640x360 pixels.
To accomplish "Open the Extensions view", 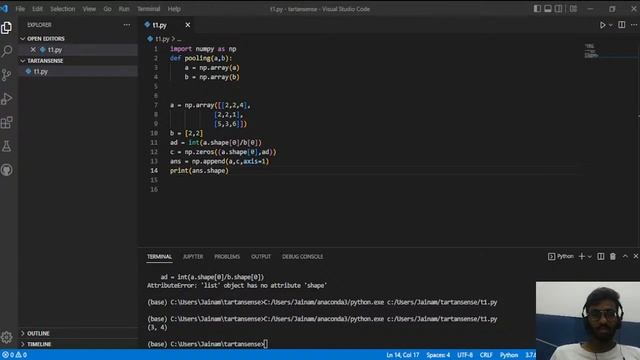I will [x=7, y=122].
